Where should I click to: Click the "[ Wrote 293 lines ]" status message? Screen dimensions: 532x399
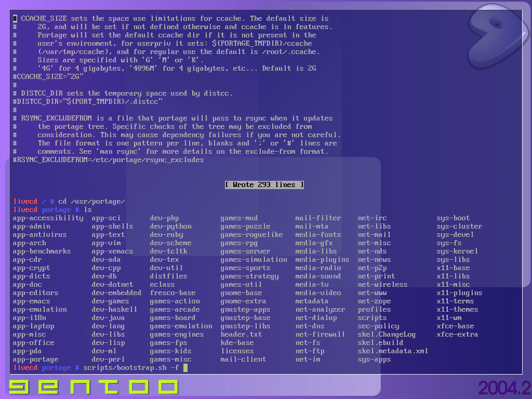264,184
